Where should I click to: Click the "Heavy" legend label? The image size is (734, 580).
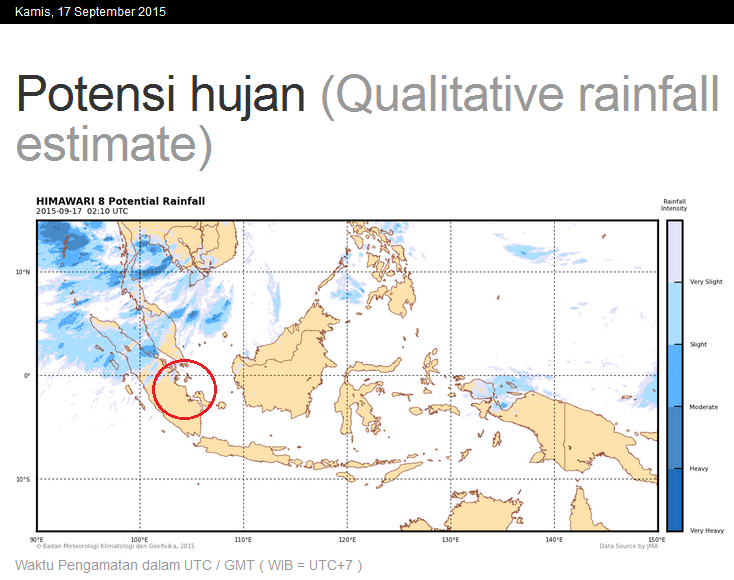[x=699, y=469]
